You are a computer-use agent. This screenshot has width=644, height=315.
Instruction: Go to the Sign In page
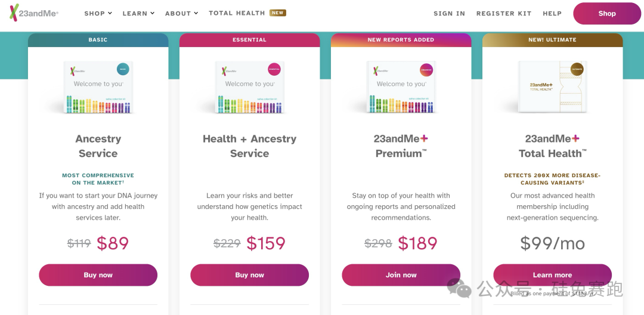[449, 13]
